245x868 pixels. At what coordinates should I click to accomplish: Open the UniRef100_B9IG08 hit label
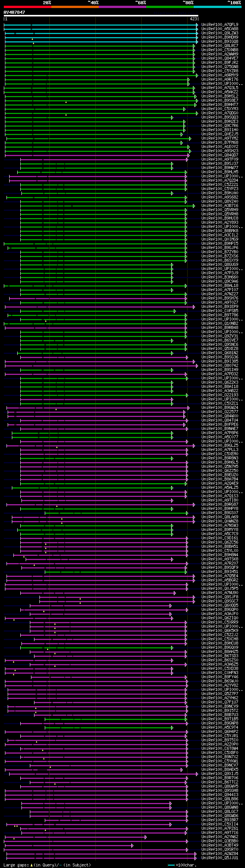(x=220, y=41)
